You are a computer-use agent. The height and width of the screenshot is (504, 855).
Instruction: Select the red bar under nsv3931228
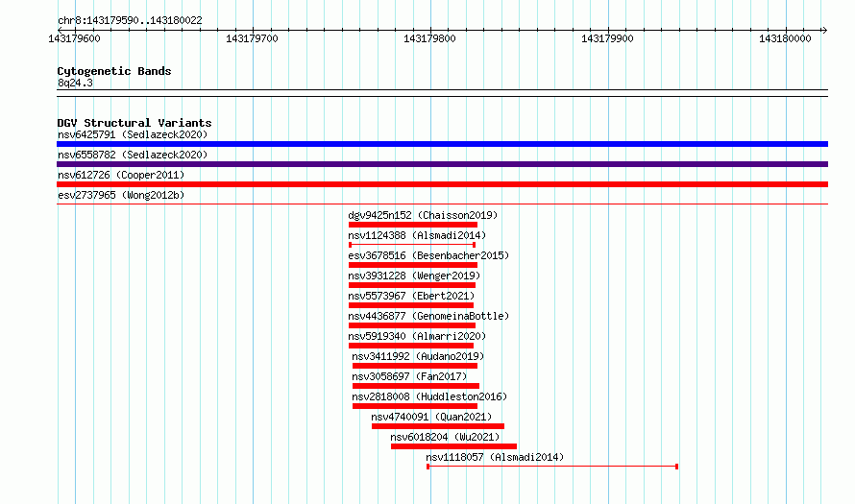[412, 285]
